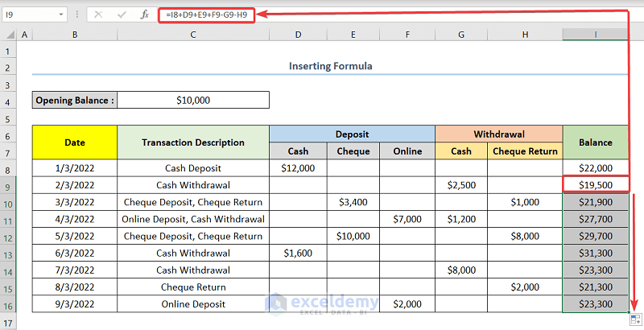Select the $29,700 balance cell
The height and width of the screenshot is (330, 644).
coord(596,236)
